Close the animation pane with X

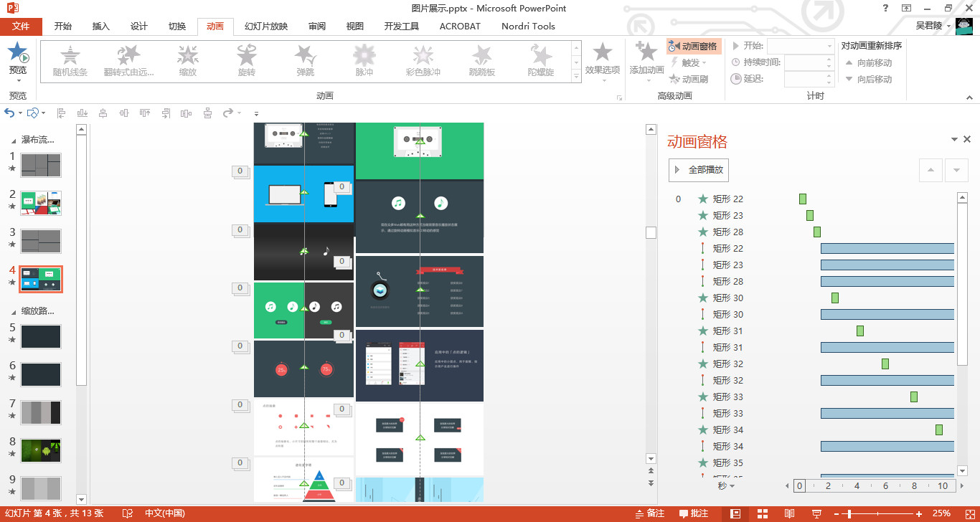pos(967,140)
